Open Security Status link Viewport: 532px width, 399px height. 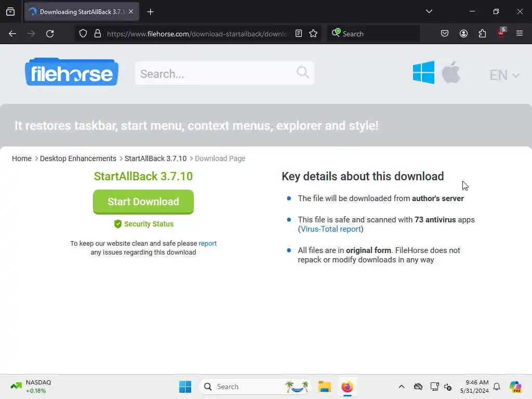click(x=144, y=224)
